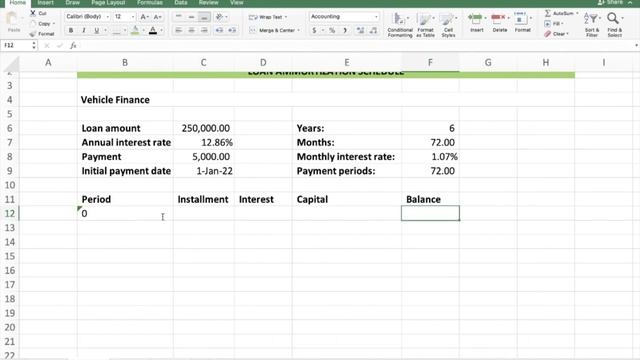
Task: Click the Share button
Action: [611, 2]
